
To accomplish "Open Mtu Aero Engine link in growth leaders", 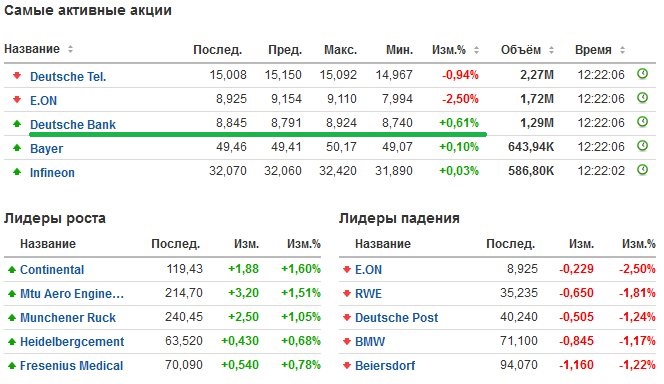I will coord(72,293).
